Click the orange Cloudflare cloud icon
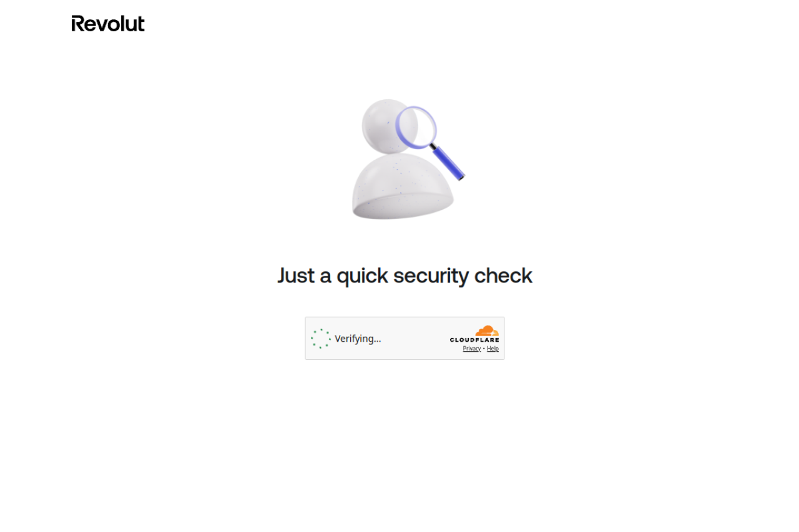 [x=487, y=331]
